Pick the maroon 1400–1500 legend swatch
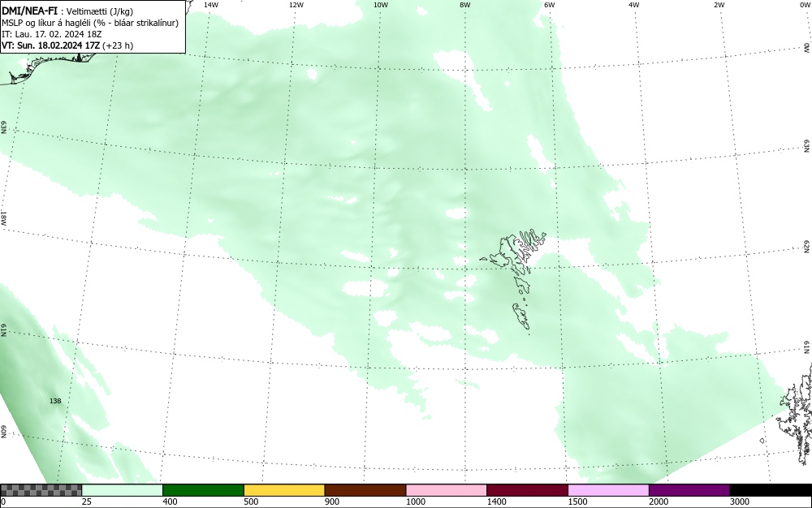The width and height of the screenshot is (812, 508). (x=527, y=490)
